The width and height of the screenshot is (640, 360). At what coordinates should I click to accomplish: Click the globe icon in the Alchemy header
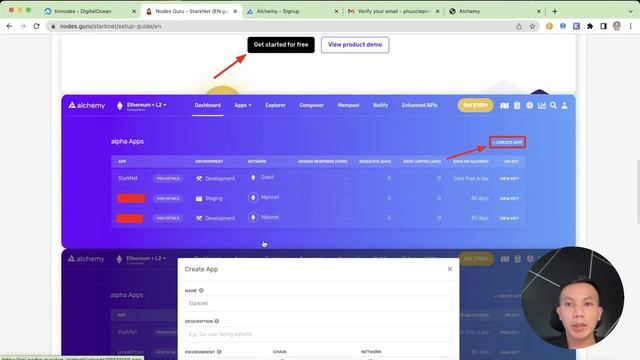tap(529, 105)
